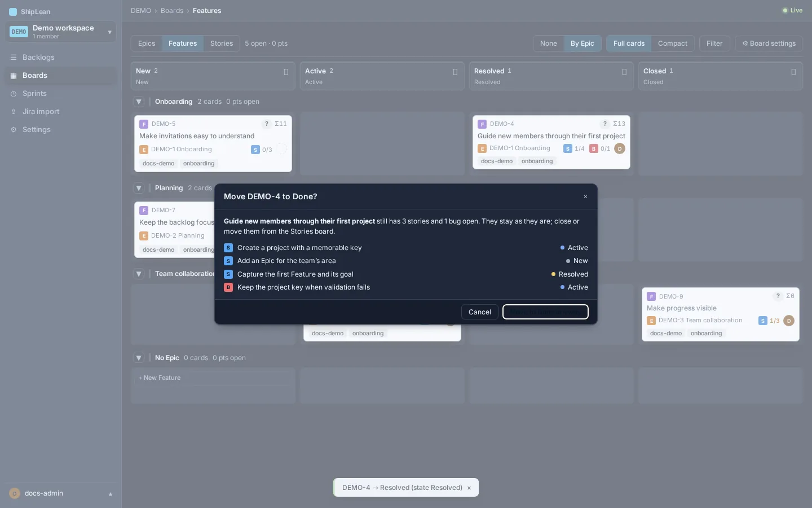Group the board By Epic
This screenshot has height=508, width=812.
click(582, 43)
